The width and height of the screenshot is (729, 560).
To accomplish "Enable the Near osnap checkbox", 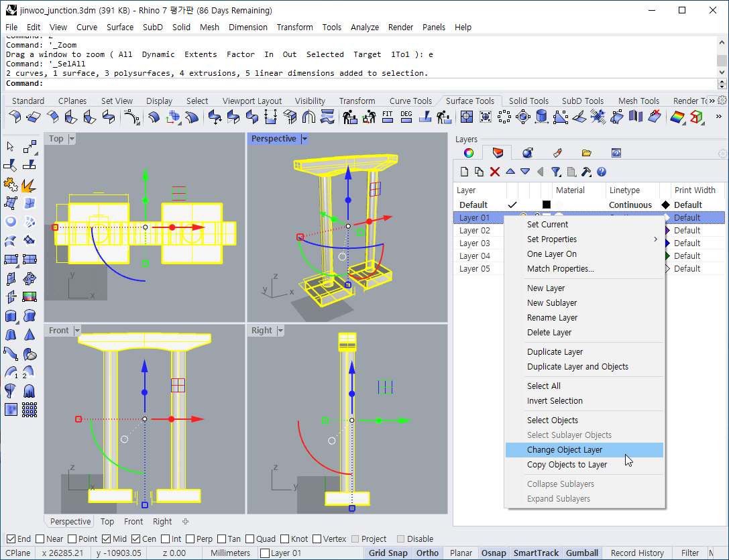I will 40,539.
